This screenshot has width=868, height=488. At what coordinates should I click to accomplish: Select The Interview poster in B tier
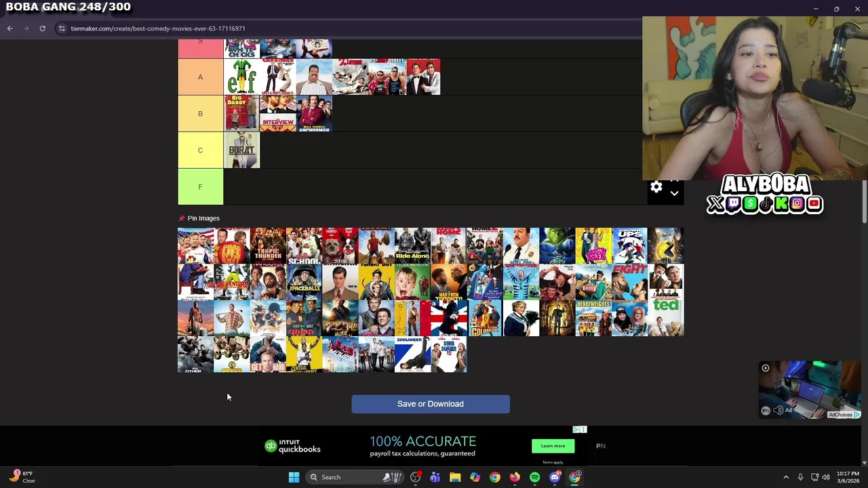[278, 113]
